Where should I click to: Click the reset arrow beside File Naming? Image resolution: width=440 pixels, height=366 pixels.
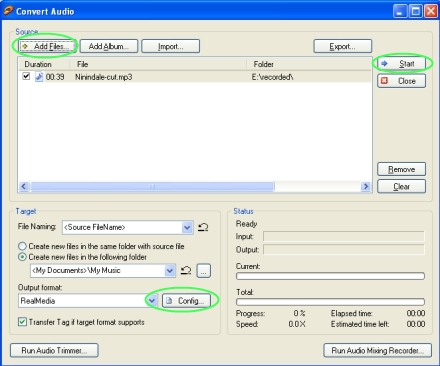pos(203,227)
